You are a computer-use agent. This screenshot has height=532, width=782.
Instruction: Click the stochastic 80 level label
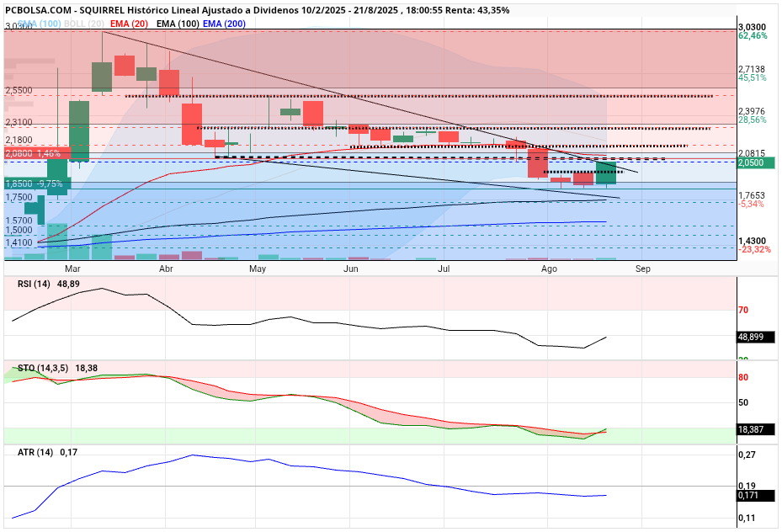coord(743,377)
